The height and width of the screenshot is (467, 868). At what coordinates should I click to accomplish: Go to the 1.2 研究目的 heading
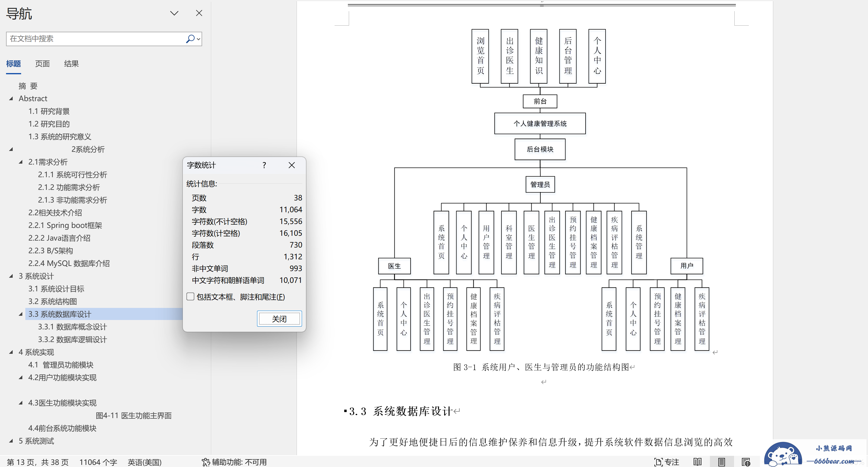click(x=49, y=124)
